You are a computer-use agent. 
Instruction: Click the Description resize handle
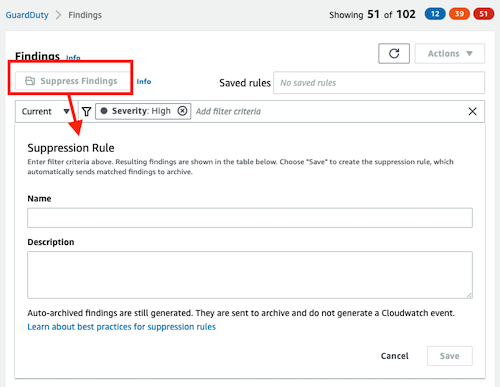coord(469,295)
